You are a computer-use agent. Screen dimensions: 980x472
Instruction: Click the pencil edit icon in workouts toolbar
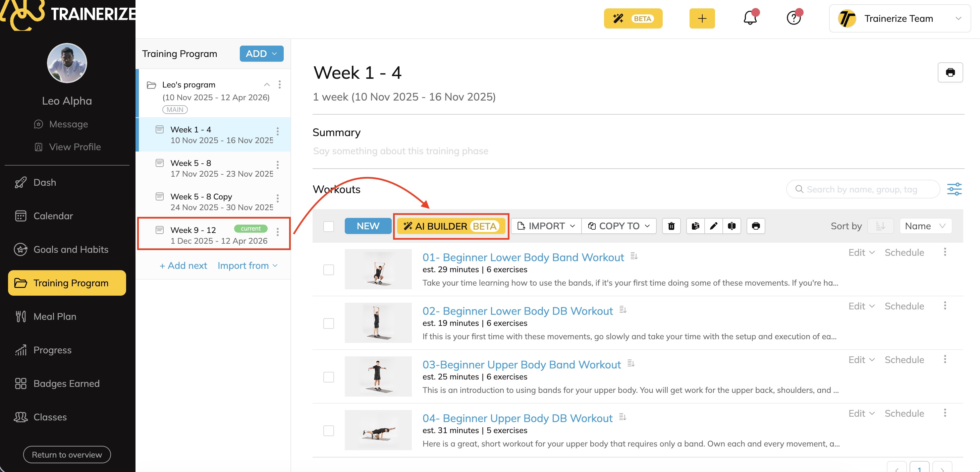[x=713, y=226]
